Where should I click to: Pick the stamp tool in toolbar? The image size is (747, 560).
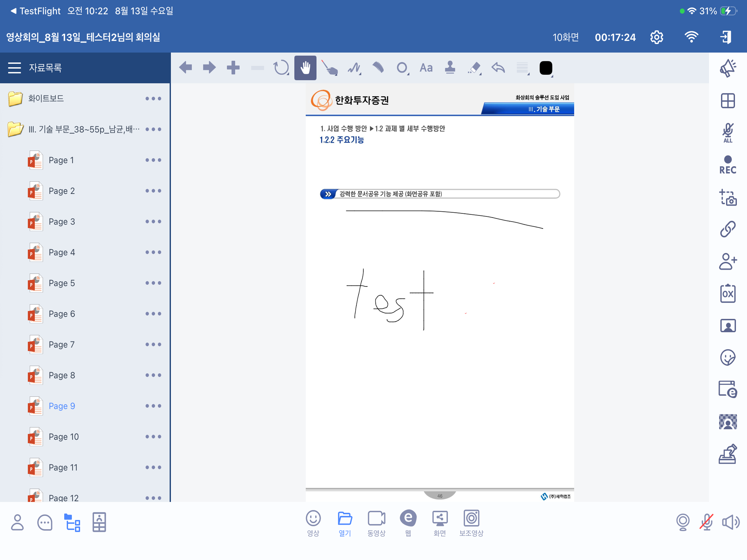pos(450,68)
